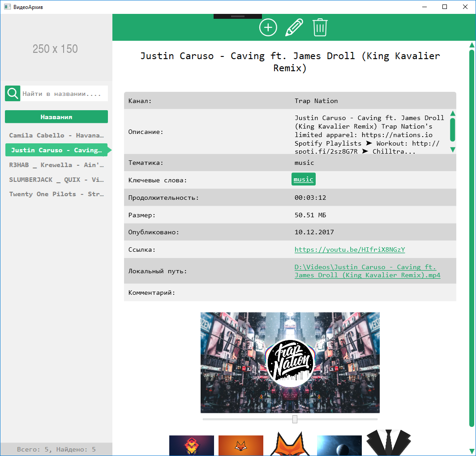Click the description text block
This screenshot has height=456, width=476.
(369, 134)
